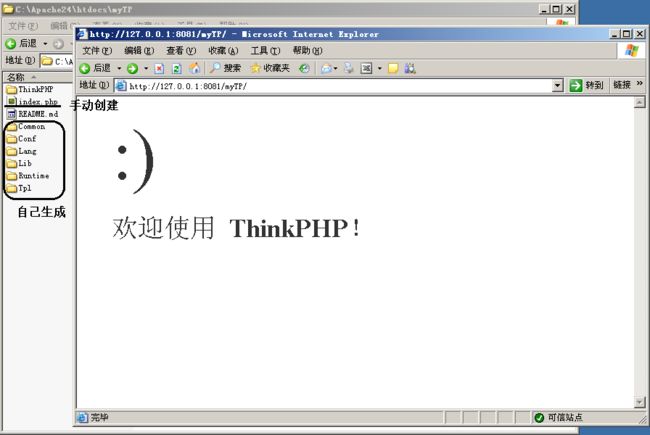Expand the Links toolbar chevron (»)
The image size is (650, 435).
640,84
